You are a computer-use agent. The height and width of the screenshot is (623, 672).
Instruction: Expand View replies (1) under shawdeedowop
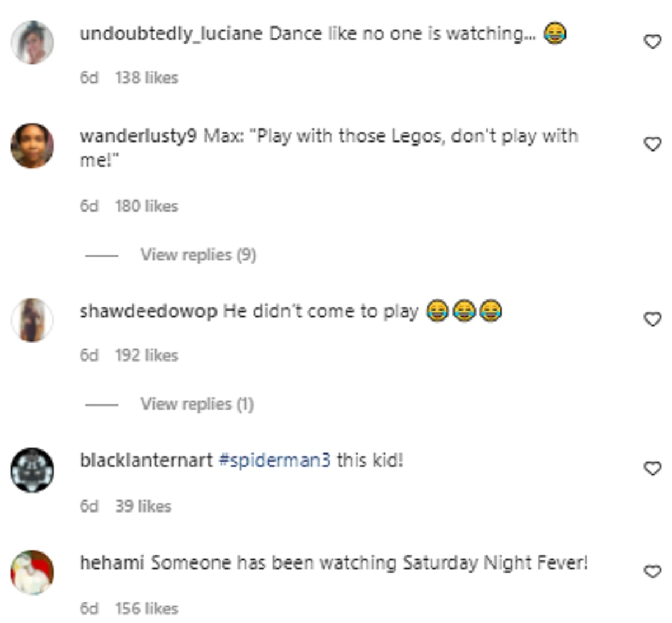(197, 404)
